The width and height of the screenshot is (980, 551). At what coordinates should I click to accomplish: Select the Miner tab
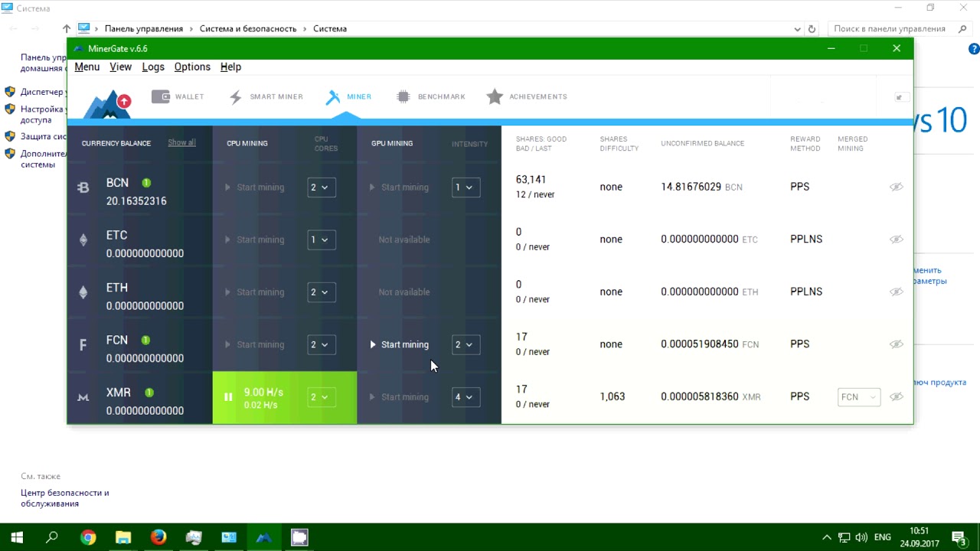[348, 96]
